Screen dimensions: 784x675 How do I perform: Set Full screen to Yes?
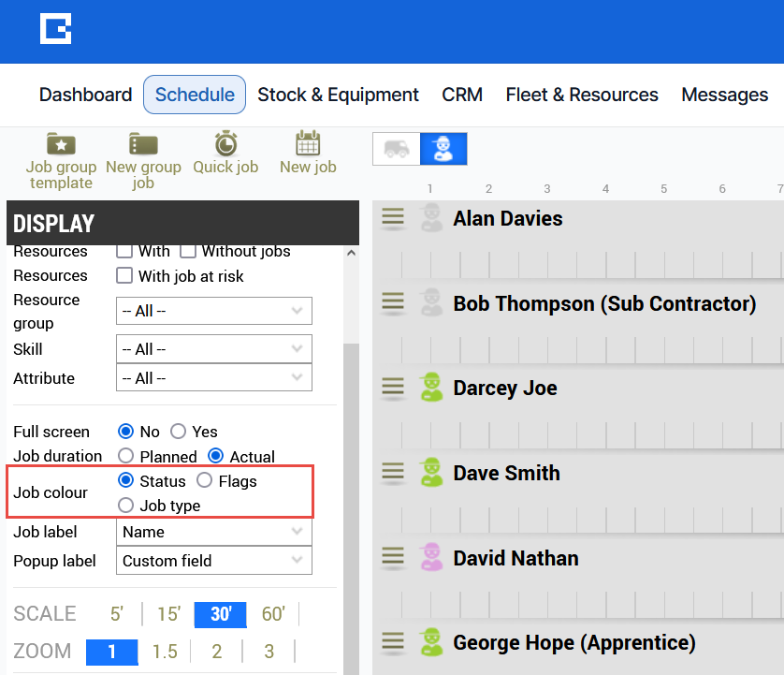click(178, 432)
